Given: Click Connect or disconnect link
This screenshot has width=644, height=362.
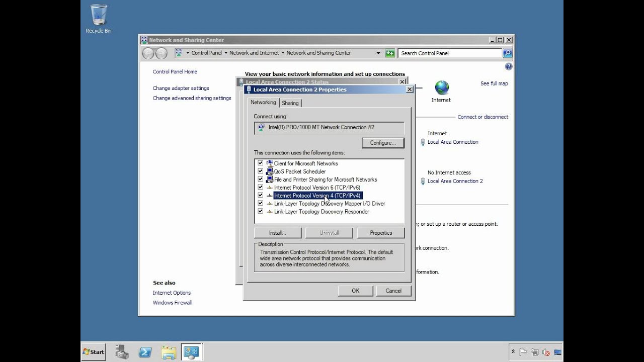Looking at the screenshot, I should tap(483, 117).
